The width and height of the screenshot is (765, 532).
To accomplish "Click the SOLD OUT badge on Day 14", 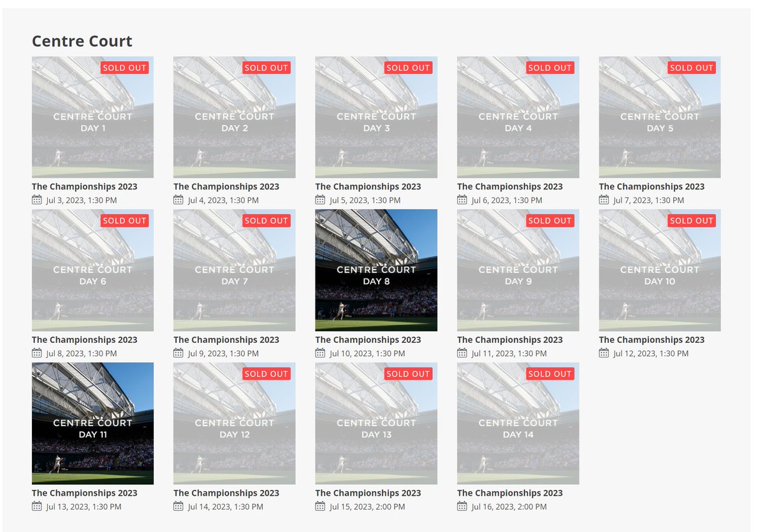I will 550,373.
